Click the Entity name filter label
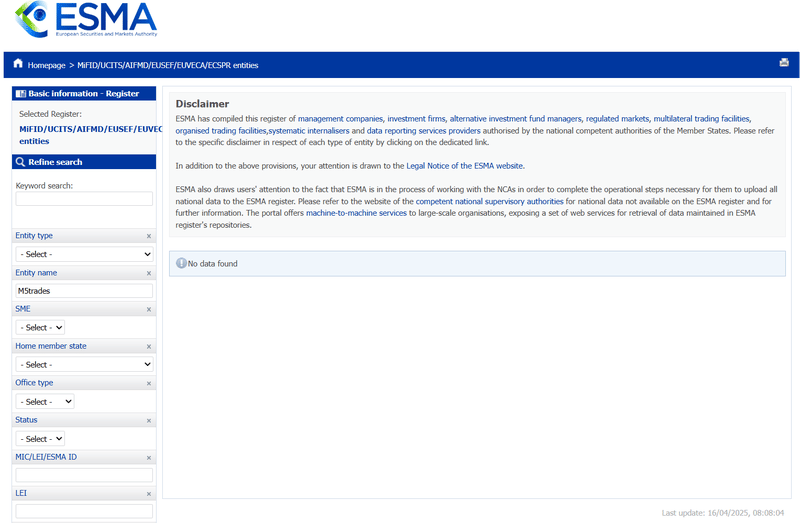 point(36,273)
